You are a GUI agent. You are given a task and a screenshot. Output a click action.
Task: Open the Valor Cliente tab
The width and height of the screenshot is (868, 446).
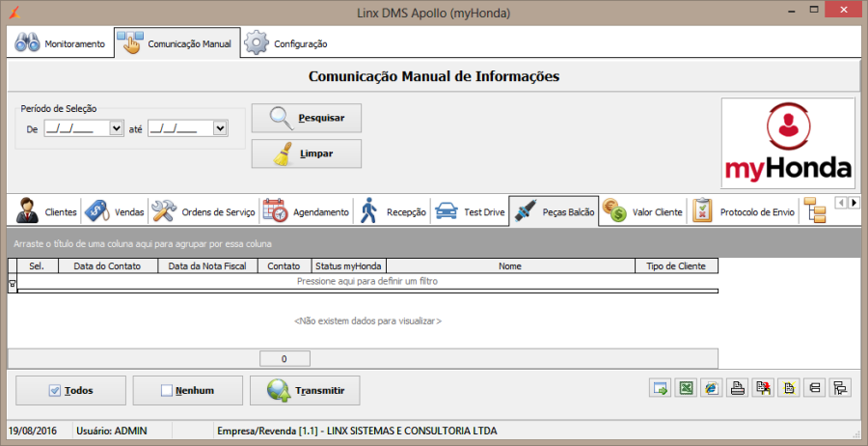[x=642, y=211]
